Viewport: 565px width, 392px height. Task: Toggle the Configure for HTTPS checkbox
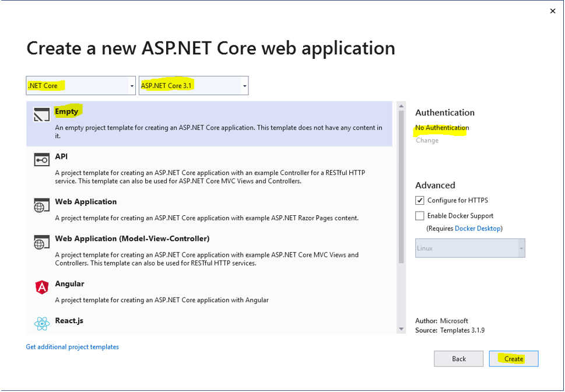(419, 200)
